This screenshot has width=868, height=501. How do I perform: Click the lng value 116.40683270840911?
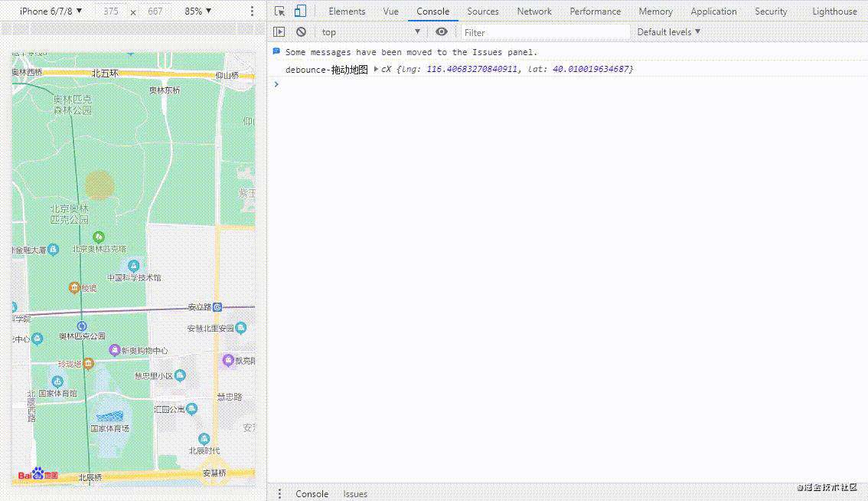click(x=472, y=69)
